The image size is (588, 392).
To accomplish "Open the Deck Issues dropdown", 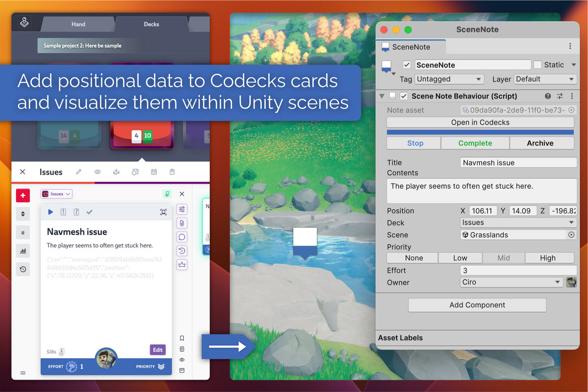I will pyautogui.click(x=518, y=222).
